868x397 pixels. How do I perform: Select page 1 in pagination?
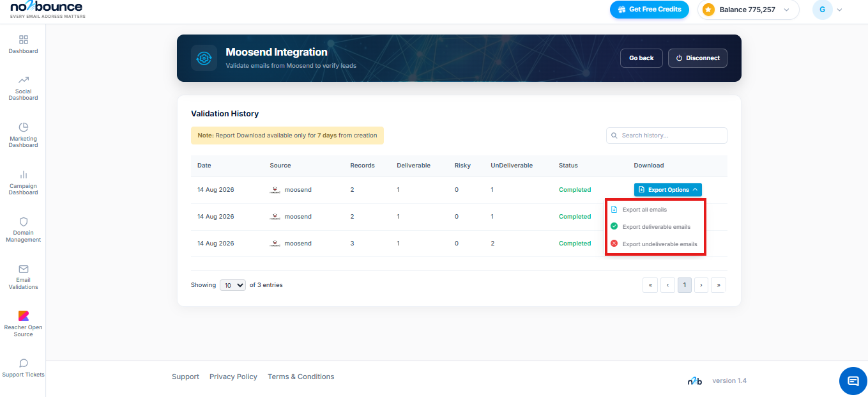click(685, 285)
